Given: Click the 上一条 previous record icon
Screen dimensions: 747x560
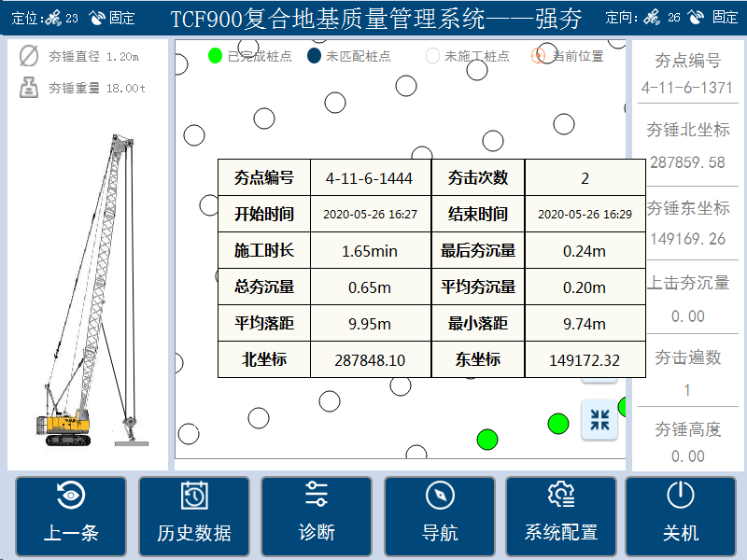Looking at the screenshot, I should pyautogui.click(x=71, y=493).
